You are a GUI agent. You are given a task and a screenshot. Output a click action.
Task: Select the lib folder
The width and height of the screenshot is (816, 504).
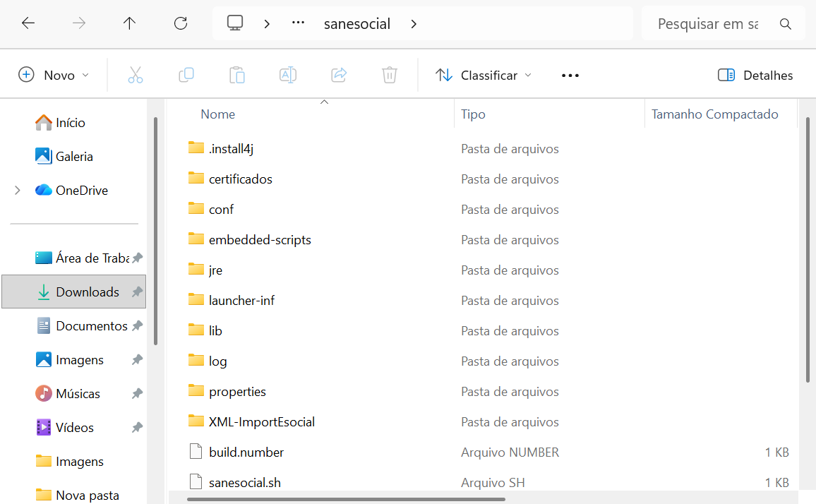[x=215, y=330]
